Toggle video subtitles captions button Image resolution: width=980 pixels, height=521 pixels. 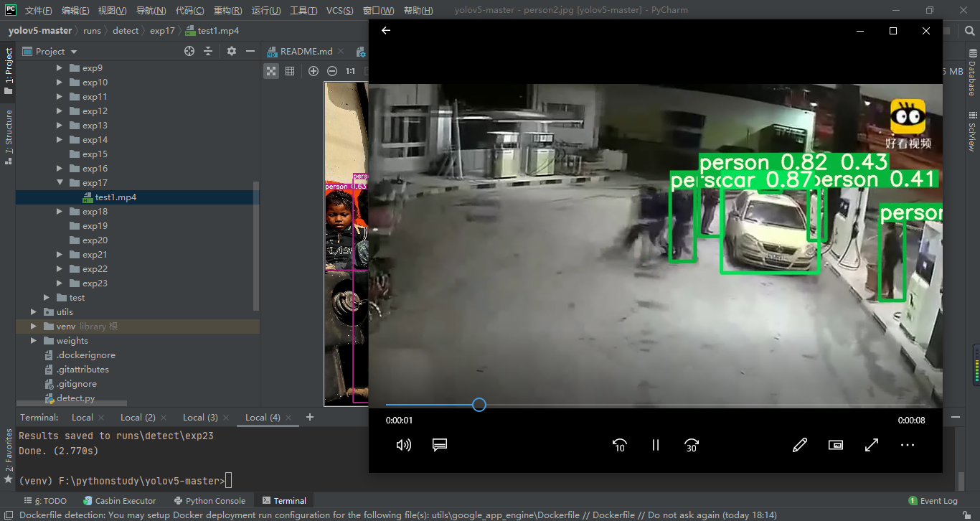(x=440, y=445)
